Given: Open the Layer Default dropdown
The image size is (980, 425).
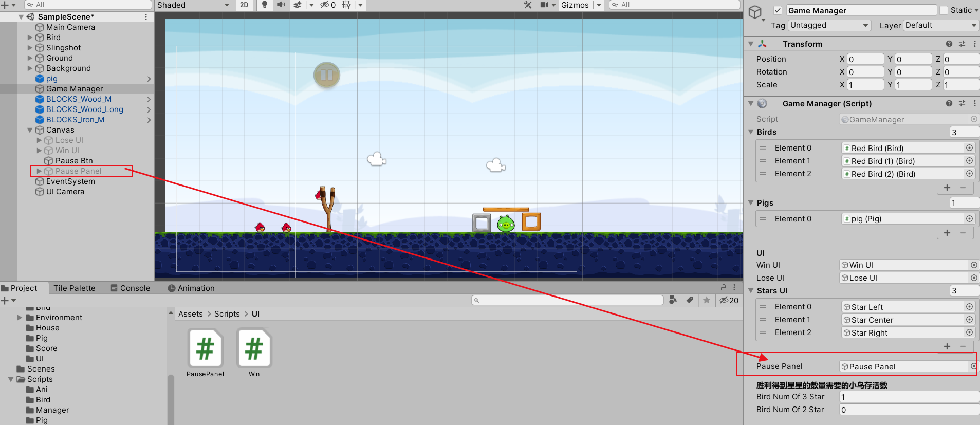Looking at the screenshot, I should 941,25.
